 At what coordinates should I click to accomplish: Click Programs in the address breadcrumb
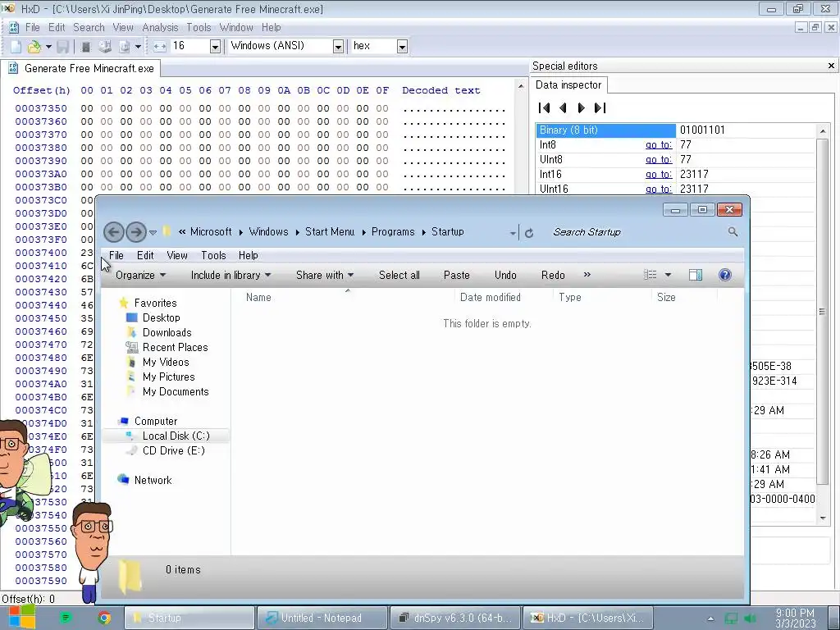[393, 232]
